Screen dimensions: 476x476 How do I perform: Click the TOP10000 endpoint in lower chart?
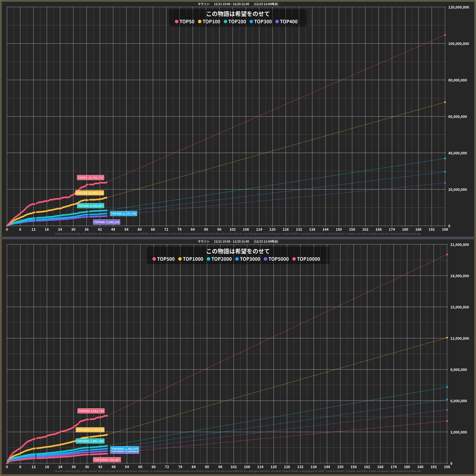coord(447,421)
